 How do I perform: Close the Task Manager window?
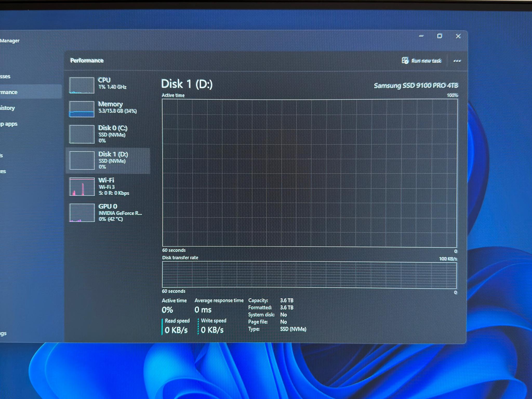[458, 36]
